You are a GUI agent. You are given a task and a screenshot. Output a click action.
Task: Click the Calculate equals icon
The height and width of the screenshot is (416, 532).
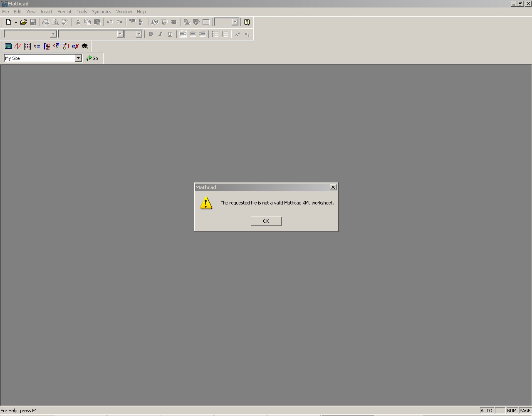click(174, 22)
